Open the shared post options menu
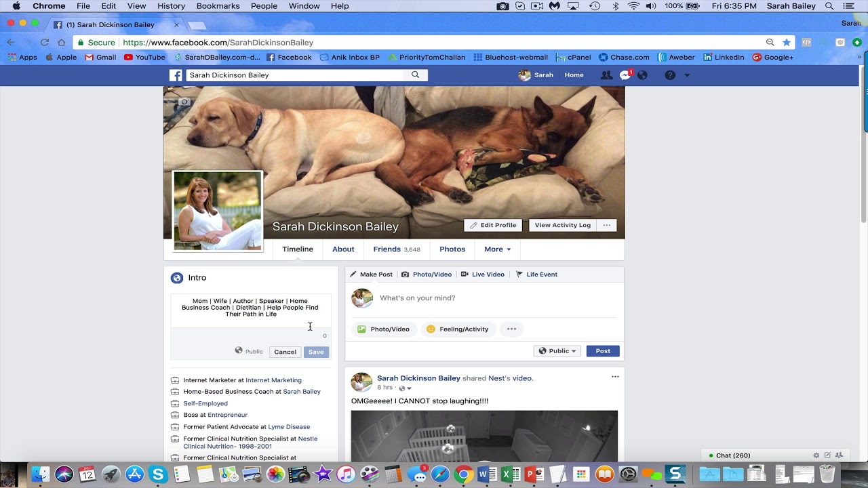This screenshot has height=488, width=868. [615, 377]
